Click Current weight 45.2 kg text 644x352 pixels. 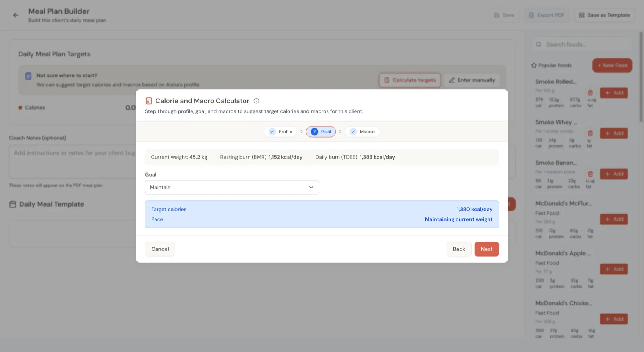(x=179, y=157)
